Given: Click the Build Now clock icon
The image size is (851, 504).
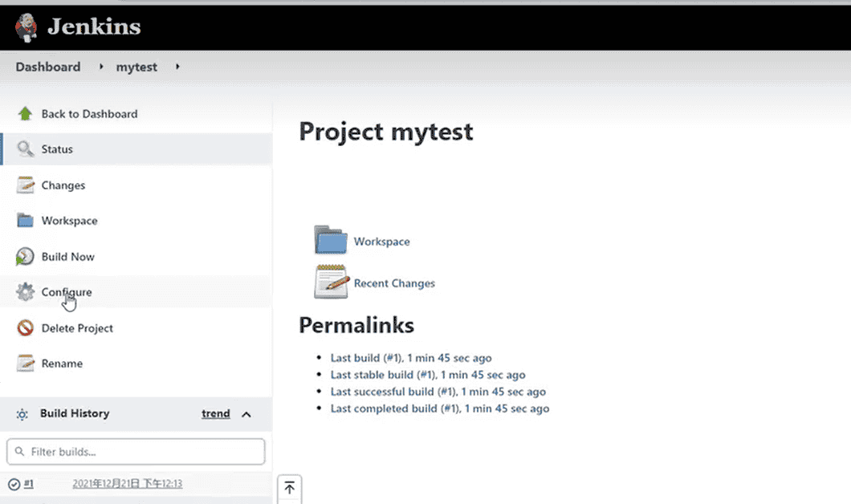Looking at the screenshot, I should pos(26,257).
